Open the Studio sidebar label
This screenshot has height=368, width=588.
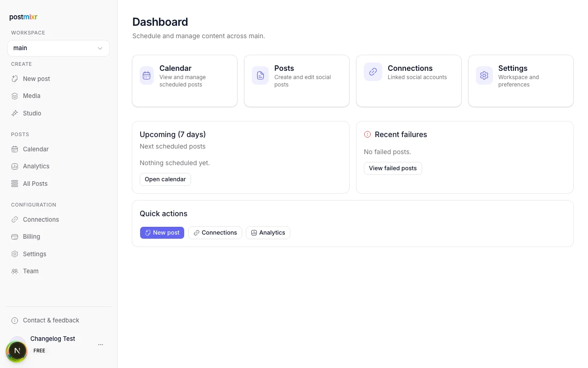click(x=32, y=113)
